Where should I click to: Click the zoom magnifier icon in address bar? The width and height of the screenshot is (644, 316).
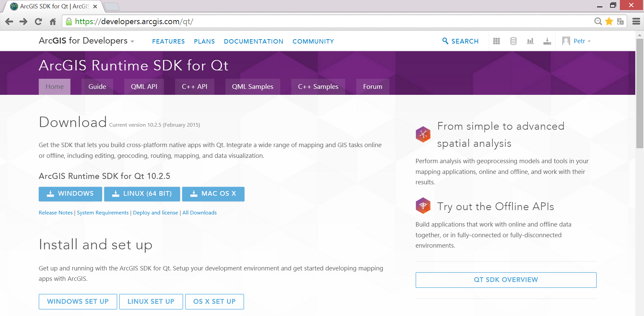pyautogui.click(x=598, y=21)
